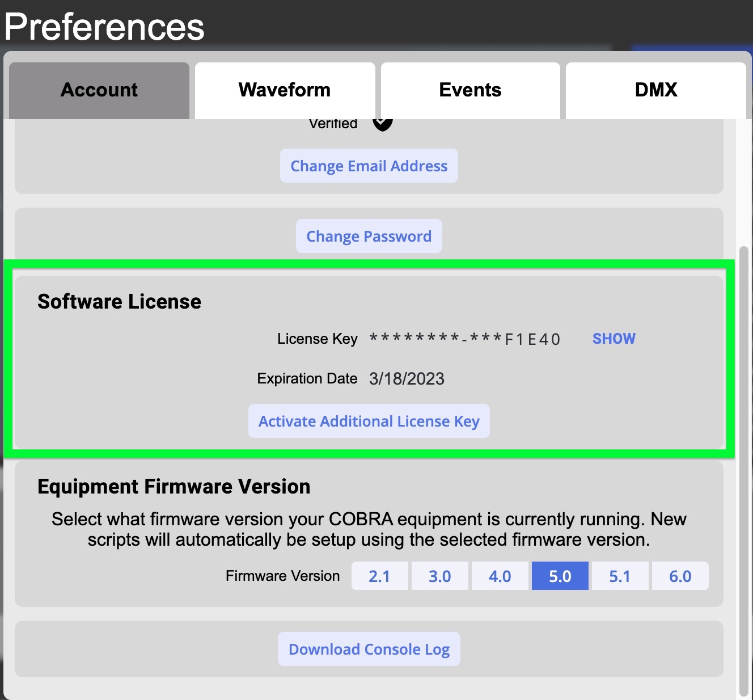Click the Download Console Log button
Image resolution: width=753 pixels, height=700 pixels.
pos(369,649)
